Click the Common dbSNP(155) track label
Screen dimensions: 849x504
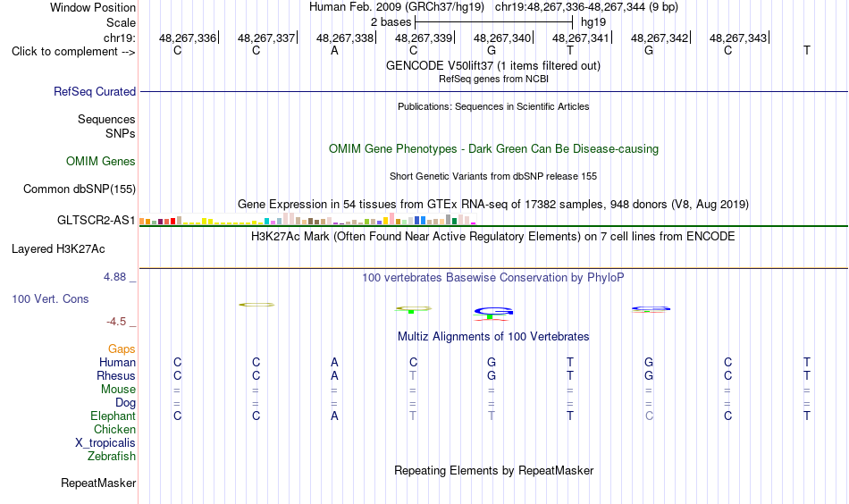(x=79, y=189)
